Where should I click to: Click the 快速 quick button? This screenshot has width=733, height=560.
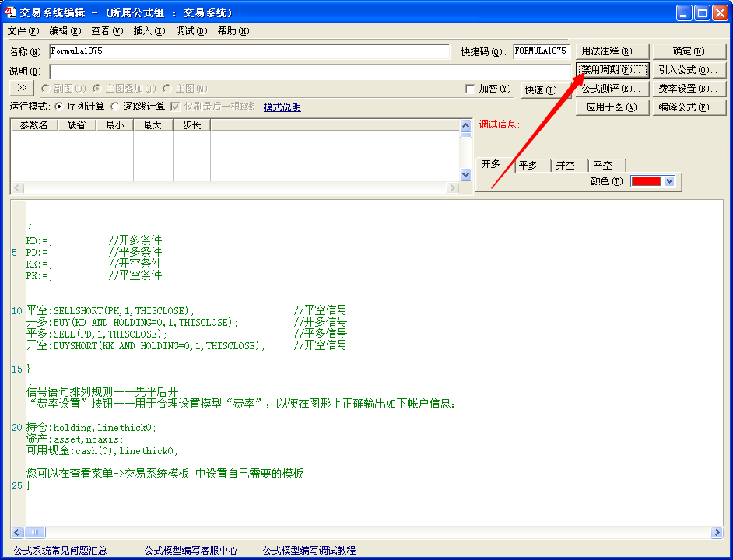546,89
